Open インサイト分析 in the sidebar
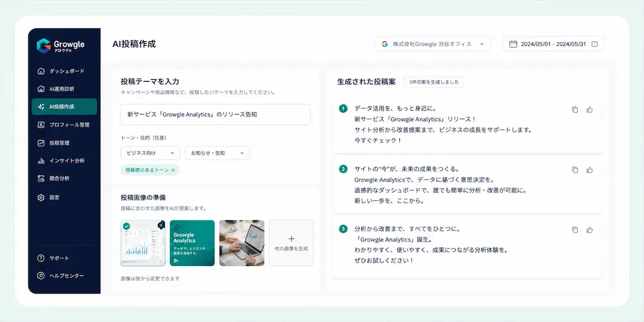 coord(64,160)
